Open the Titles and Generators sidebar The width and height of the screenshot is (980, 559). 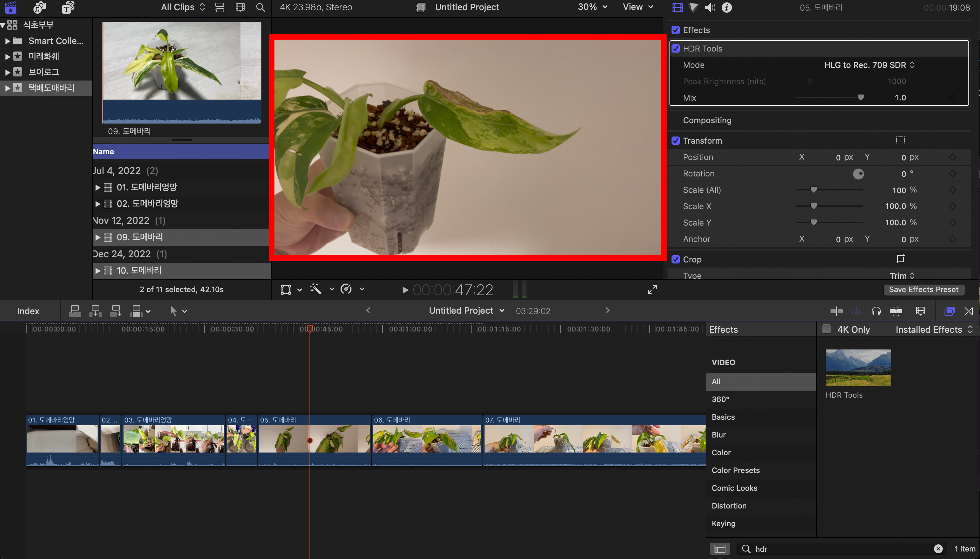point(68,7)
